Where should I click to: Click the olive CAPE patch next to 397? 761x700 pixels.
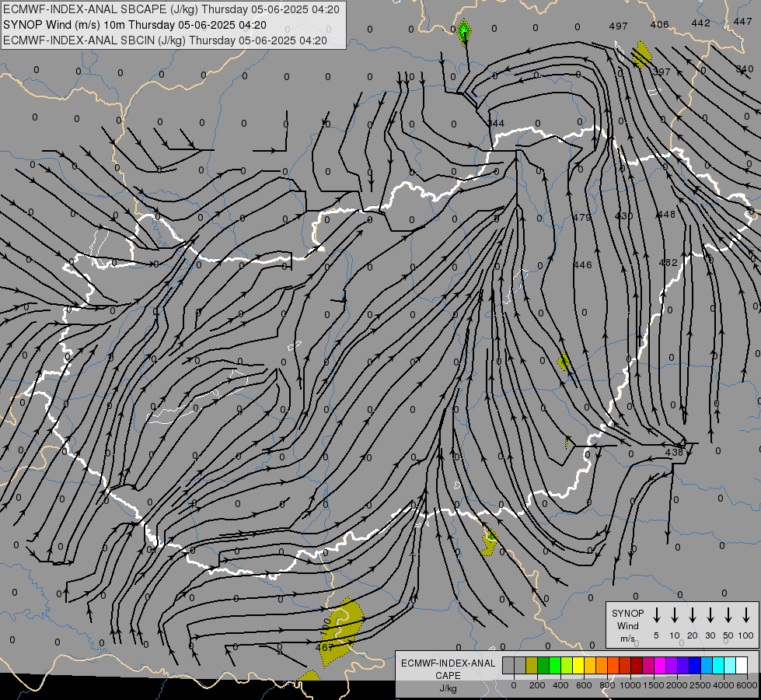pos(641,54)
